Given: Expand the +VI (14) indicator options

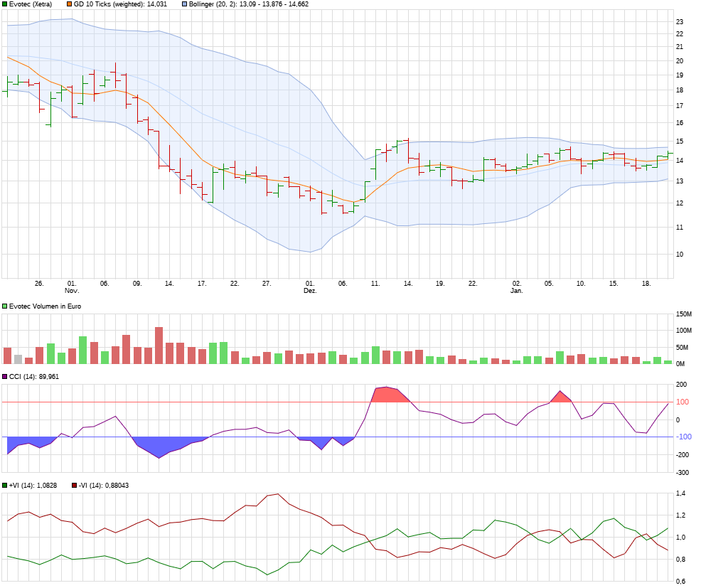Looking at the screenshot, I should 5,485.
